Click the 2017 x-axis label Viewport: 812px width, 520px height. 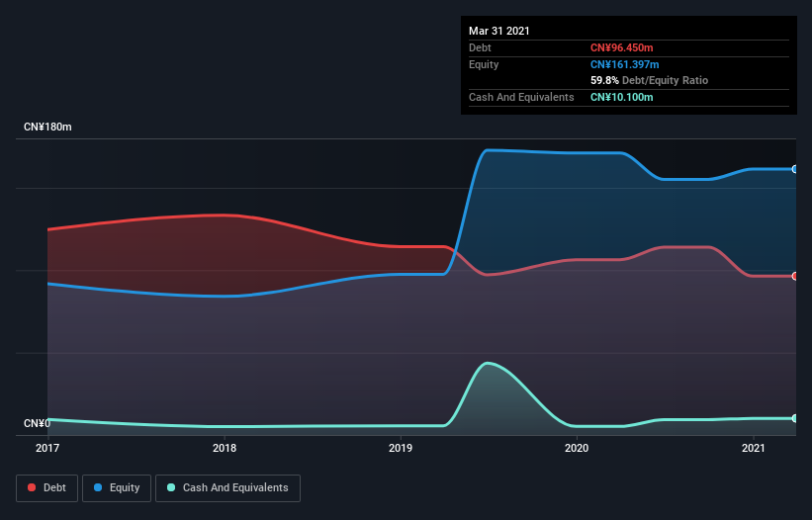click(x=47, y=448)
